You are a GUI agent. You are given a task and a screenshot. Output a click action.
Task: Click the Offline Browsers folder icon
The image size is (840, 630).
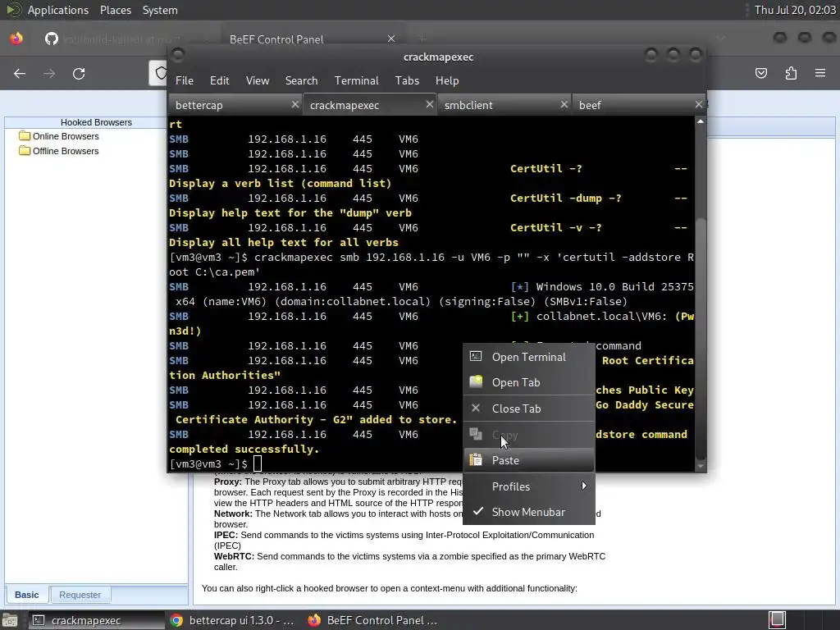click(24, 151)
